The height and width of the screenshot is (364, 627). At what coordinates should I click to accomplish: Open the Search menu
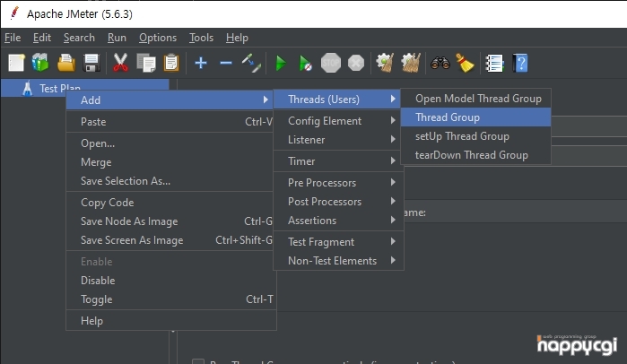coord(79,38)
